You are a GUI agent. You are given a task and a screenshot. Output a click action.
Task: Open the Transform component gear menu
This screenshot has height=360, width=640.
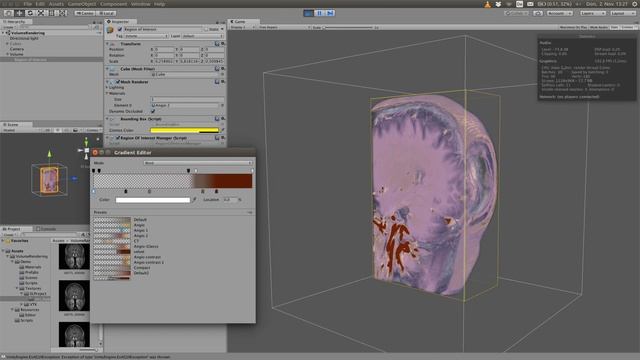coord(222,44)
